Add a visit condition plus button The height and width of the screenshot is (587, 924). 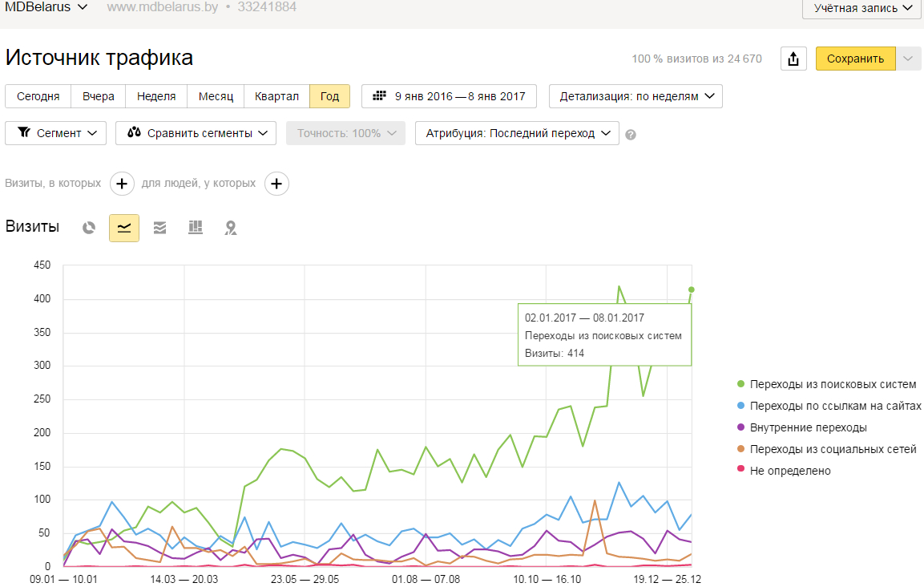click(x=122, y=184)
